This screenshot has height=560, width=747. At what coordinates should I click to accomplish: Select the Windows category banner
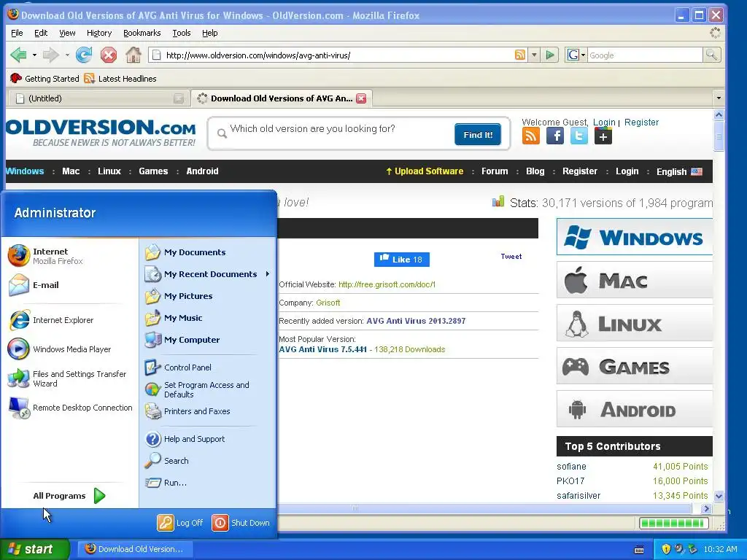pyautogui.click(x=635, y=237)
